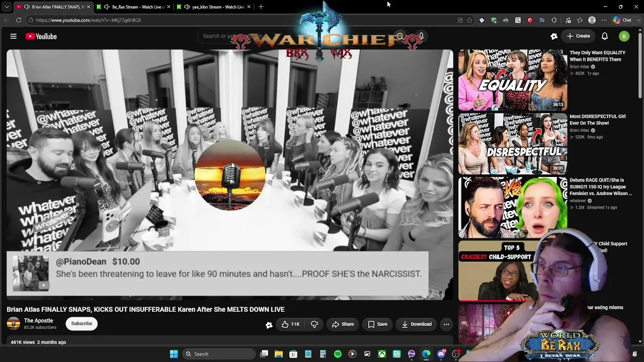Close the Be_Rax Stream tab
The height and width of the screenshot is (362, 644).
[168, 7]
